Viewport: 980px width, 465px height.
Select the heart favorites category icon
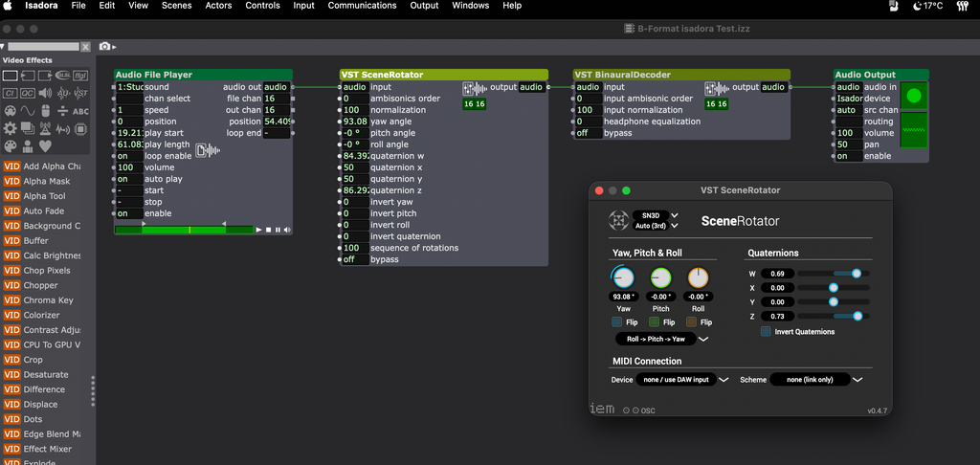coord(45,146)
